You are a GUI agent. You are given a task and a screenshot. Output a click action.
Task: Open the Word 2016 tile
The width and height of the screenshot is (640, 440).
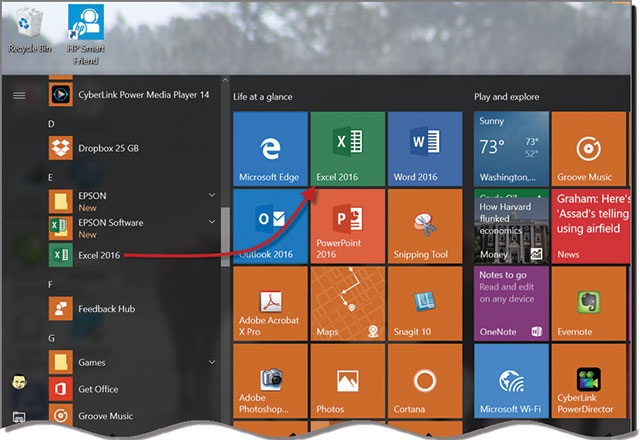tap(424, 148)
